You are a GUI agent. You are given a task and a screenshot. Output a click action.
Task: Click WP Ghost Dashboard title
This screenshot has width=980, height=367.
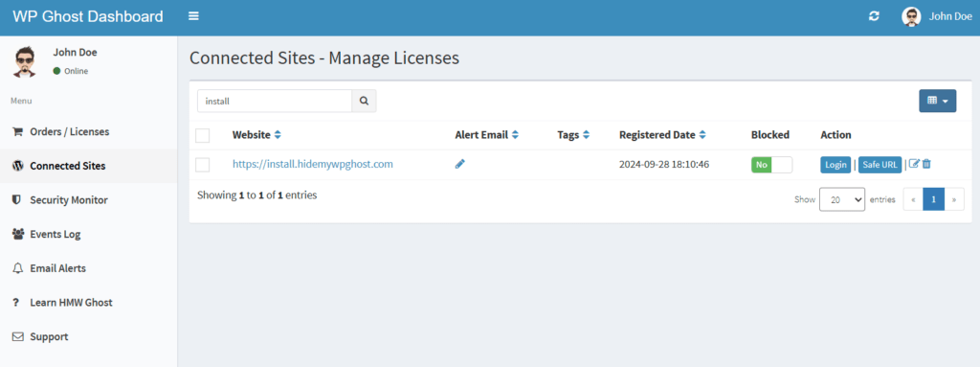click(x=88, y=16)
